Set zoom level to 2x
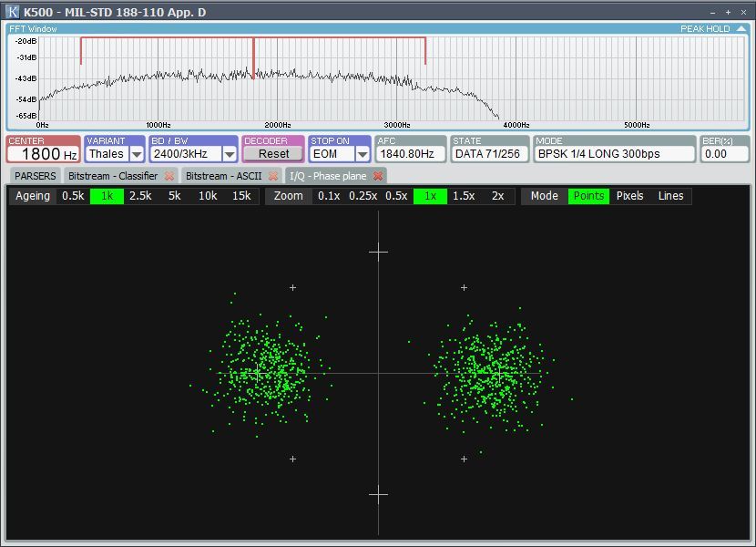756x547 pixels. click(x=497, y=196)
